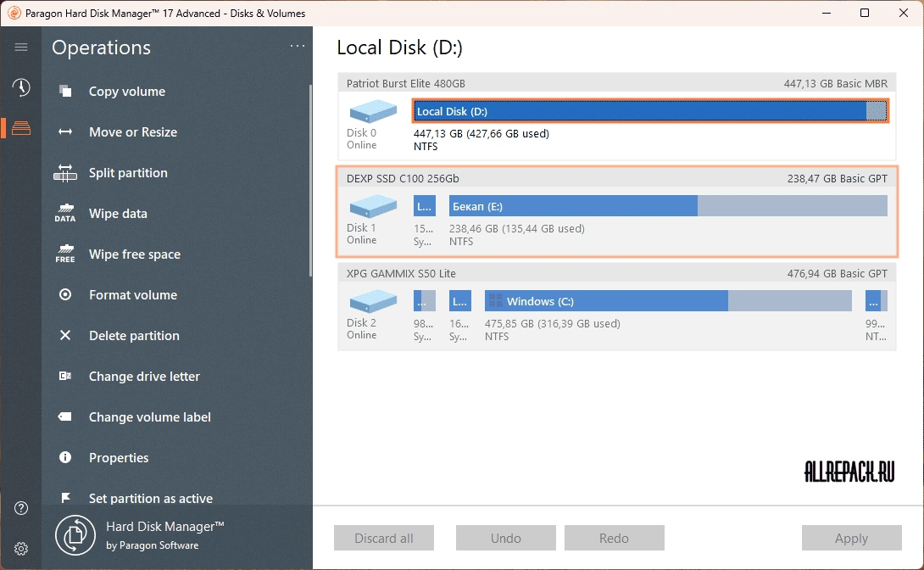The width and height of the screenshot is (924, 570).
Task: Click the Redo button
Action: 614,538
